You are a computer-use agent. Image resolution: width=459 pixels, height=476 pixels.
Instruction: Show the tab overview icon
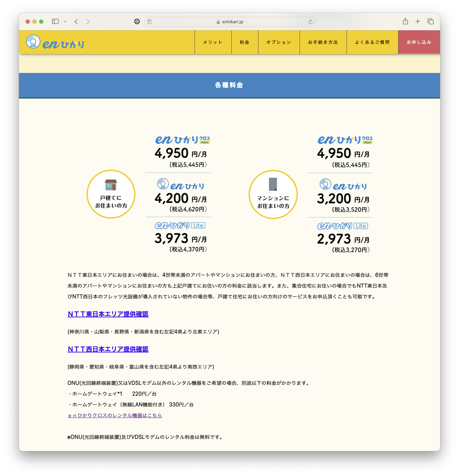431,22
